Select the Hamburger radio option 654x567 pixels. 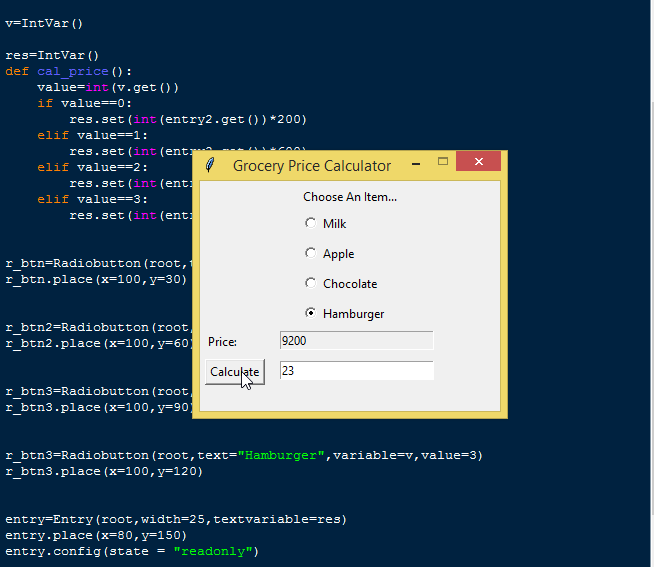tap(311, 313)
